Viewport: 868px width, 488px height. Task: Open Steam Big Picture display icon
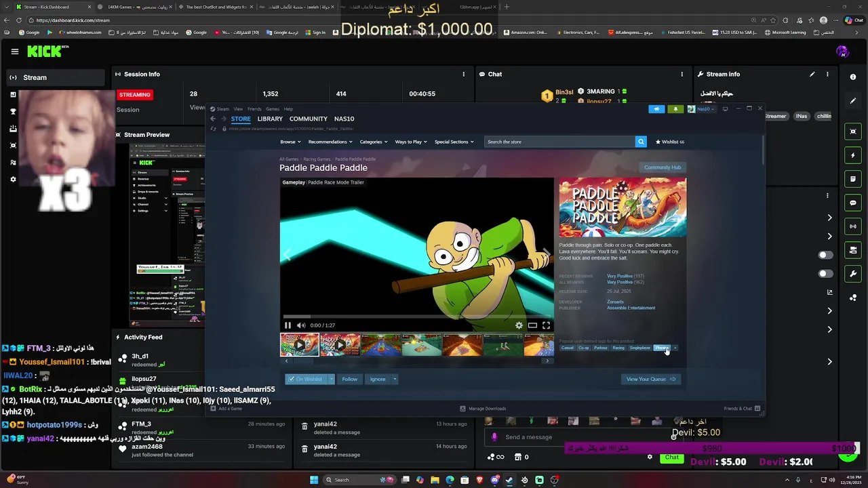pos(725,108)
